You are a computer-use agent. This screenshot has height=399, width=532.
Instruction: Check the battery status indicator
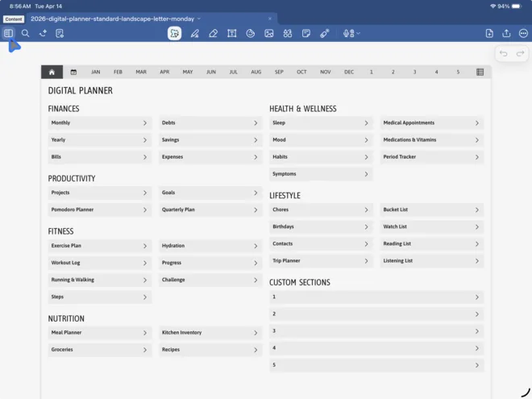tap(516, 6)
